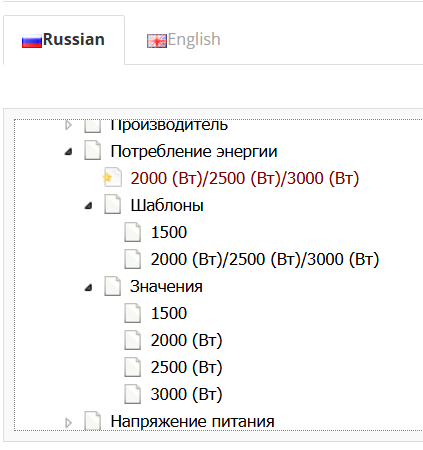The width and height of the screenshot is (423, 450).
Task: Click the page icon beside Потребление энергии
Action: coord(92,151)
